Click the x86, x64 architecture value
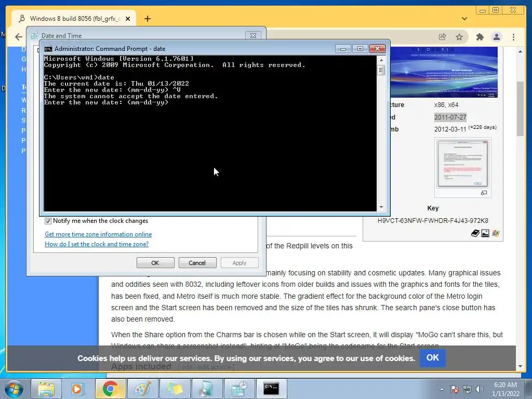Image resolution: width=532 pixels, height=399 pixels. [446, 105]
